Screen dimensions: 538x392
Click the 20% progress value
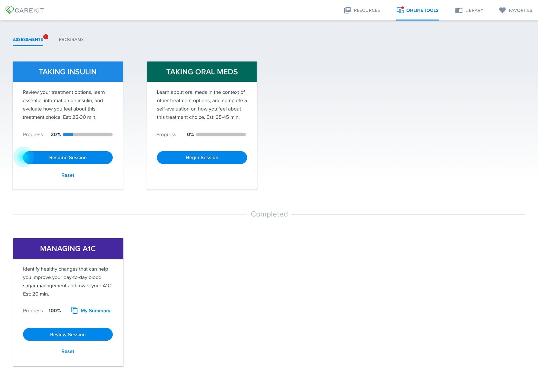click(x=56, y=135)
